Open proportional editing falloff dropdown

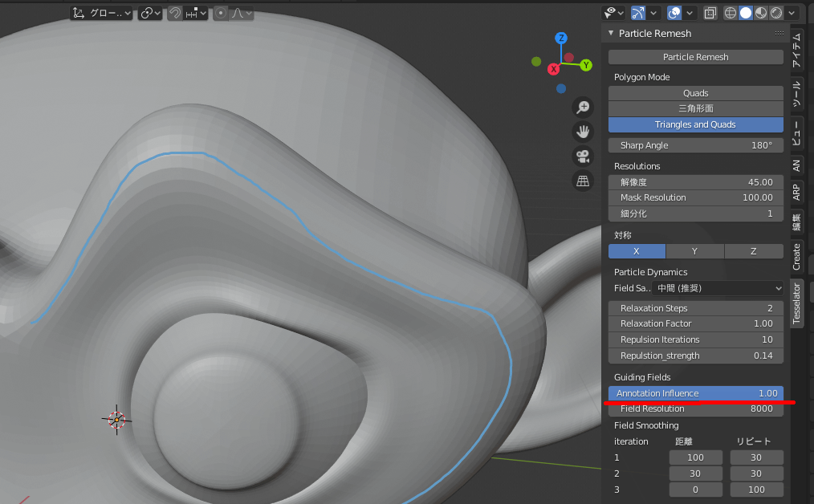(x=242, y=13)
